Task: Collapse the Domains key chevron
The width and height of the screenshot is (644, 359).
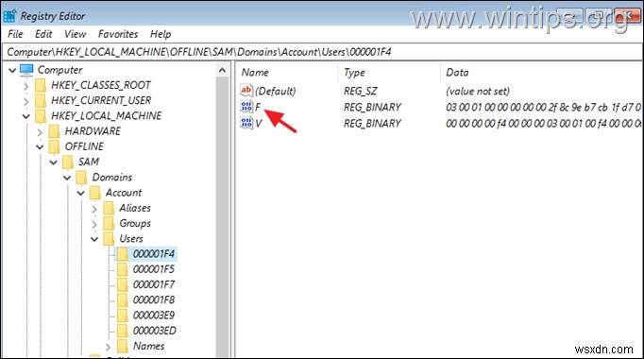Action: pyautogui.click(x=67, y=178)
